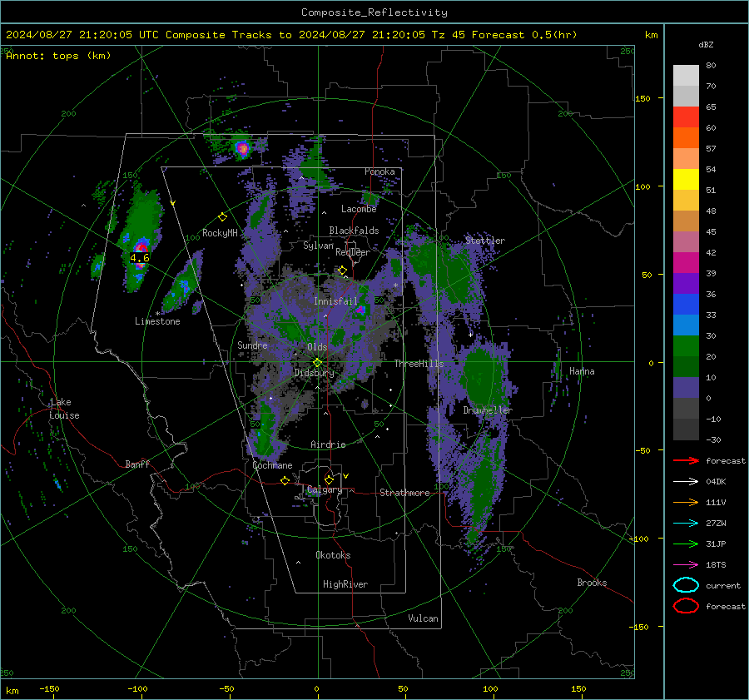Click the Sylvan label
The width and height of the screenshot is (749, 700).
tap(318, 246)
